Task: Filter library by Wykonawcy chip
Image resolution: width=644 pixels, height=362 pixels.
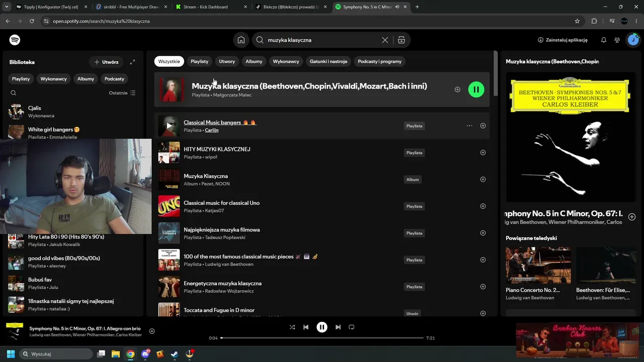Action: (x=54, y=79)
